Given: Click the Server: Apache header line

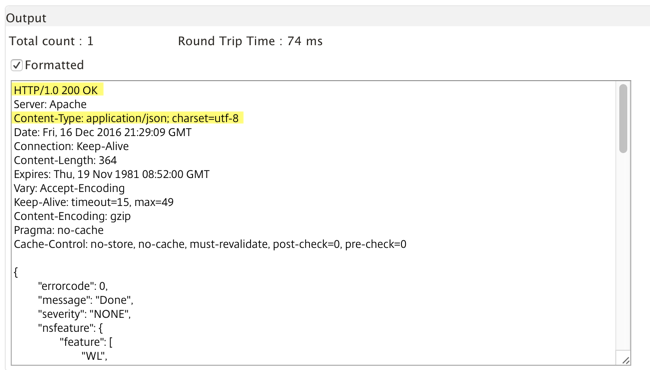Looking at the screenshot, I should [50, 104].
